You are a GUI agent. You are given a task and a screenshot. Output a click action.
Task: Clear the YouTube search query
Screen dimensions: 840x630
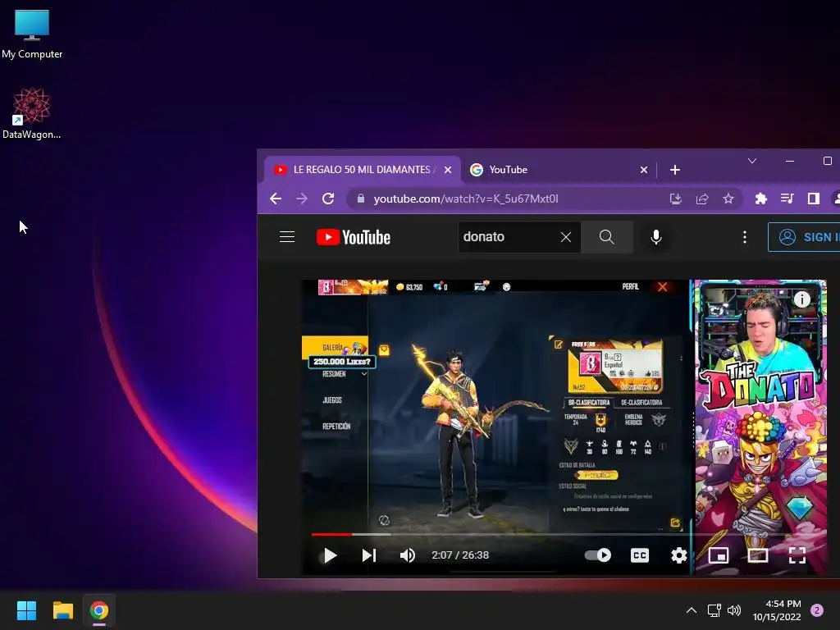click(566, 237)
